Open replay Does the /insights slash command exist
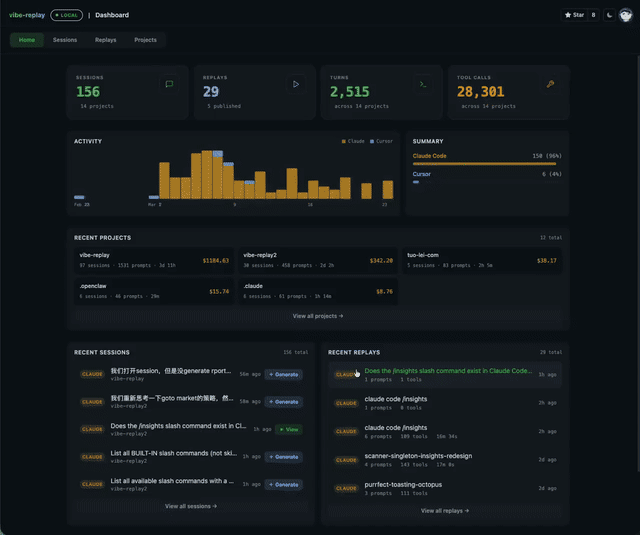 445,375
